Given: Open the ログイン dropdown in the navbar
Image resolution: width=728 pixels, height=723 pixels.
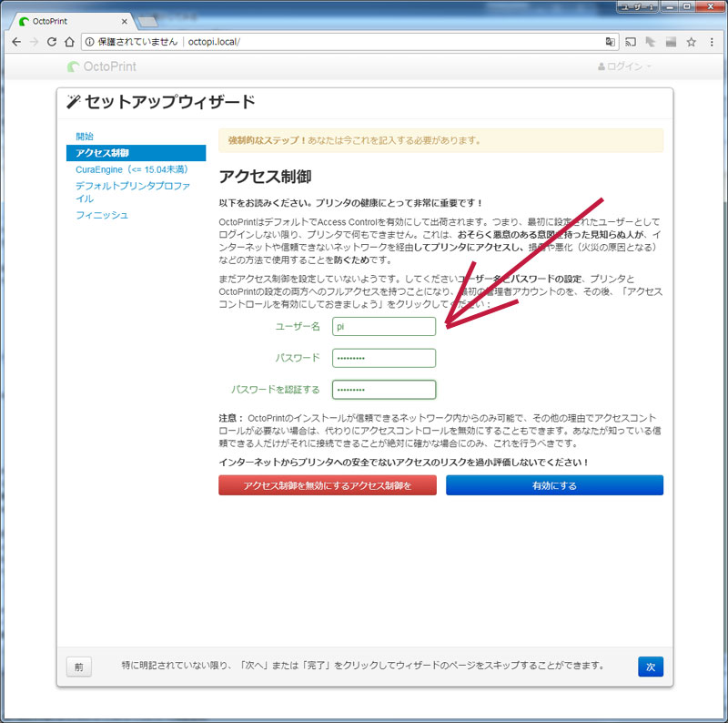Looking at the screenshot, I should pyautogui.click(x=624, y=66).
